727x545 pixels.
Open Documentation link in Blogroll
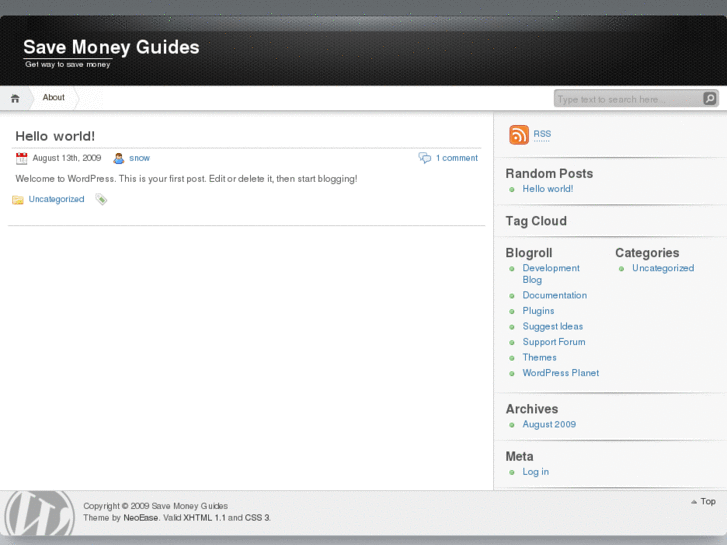pos(555,295)
